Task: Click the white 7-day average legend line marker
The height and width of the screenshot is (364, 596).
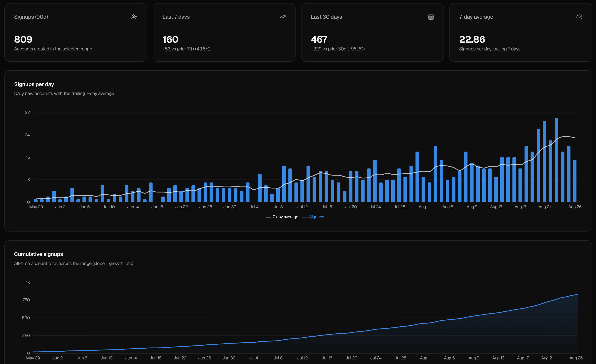Action: point(268,217)
